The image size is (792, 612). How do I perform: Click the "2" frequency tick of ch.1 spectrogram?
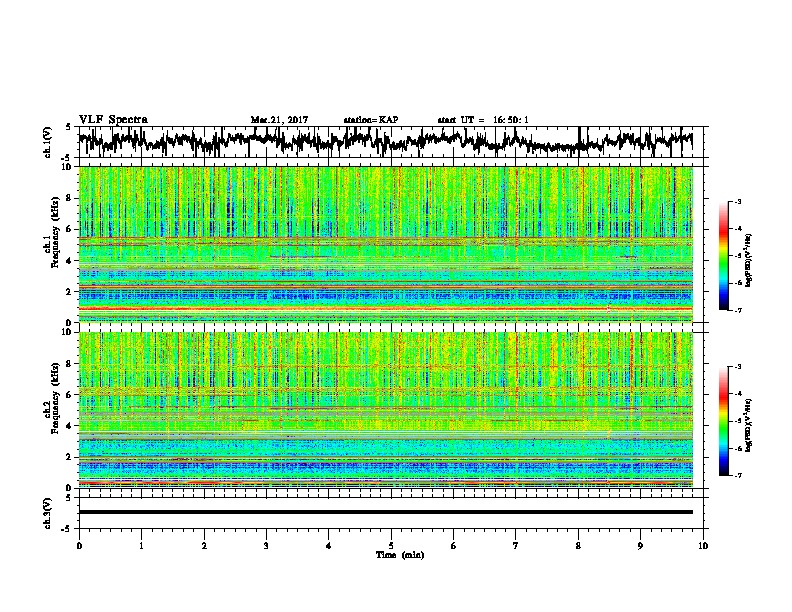click(70, 292)
